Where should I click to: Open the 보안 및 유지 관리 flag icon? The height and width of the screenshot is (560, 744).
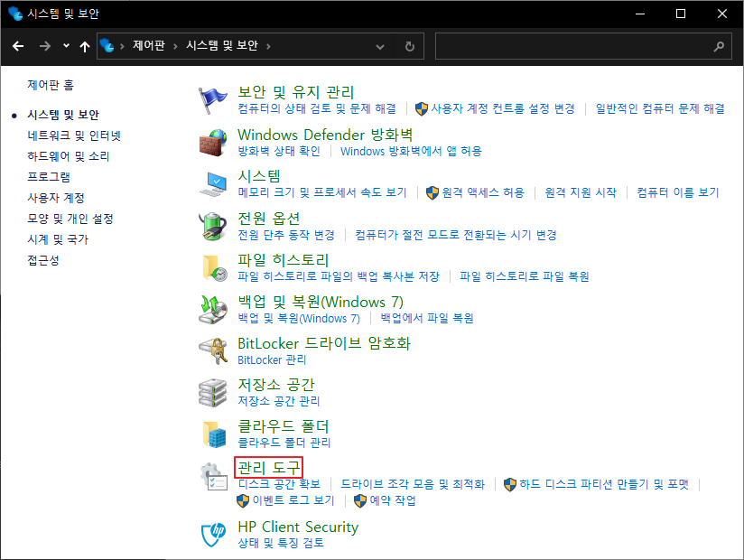click(212, 100)
